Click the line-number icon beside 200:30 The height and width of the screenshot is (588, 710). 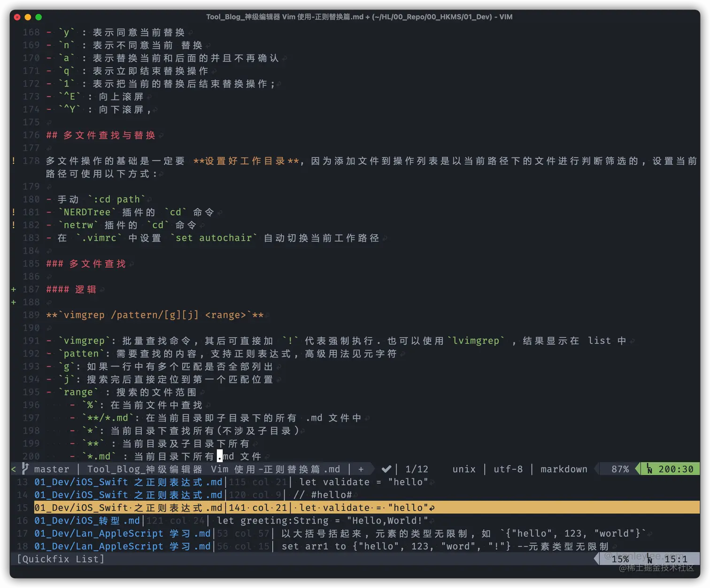point(649,469)
